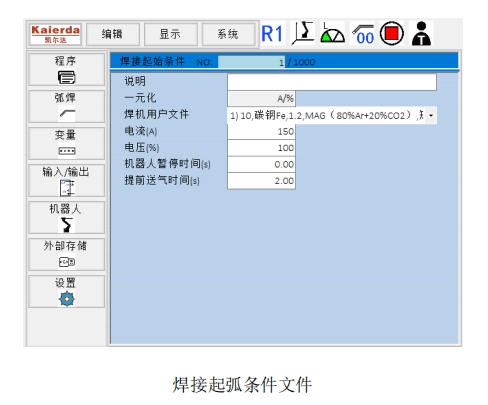
Task: Open the 弧焊 arc welding panel
Action: [x=66, y=106]
